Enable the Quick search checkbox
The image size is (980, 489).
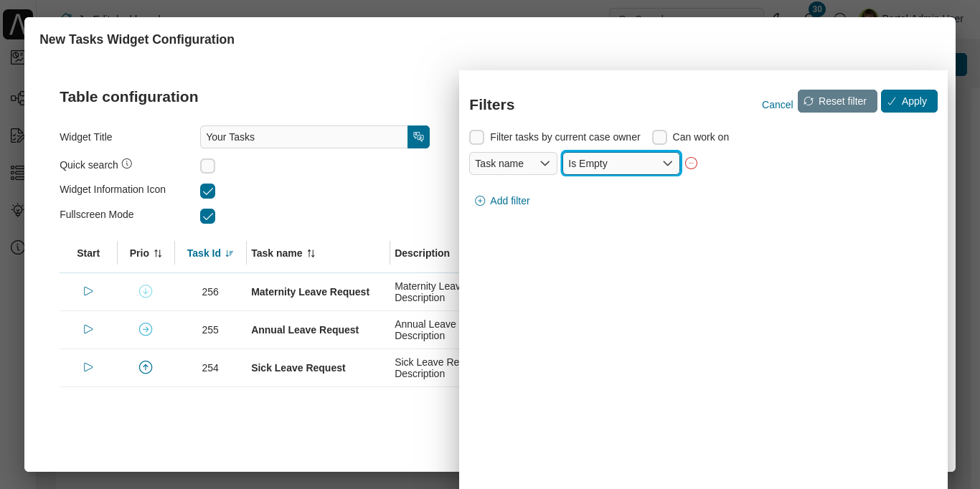pyautogui.click(x=207, y=166)
